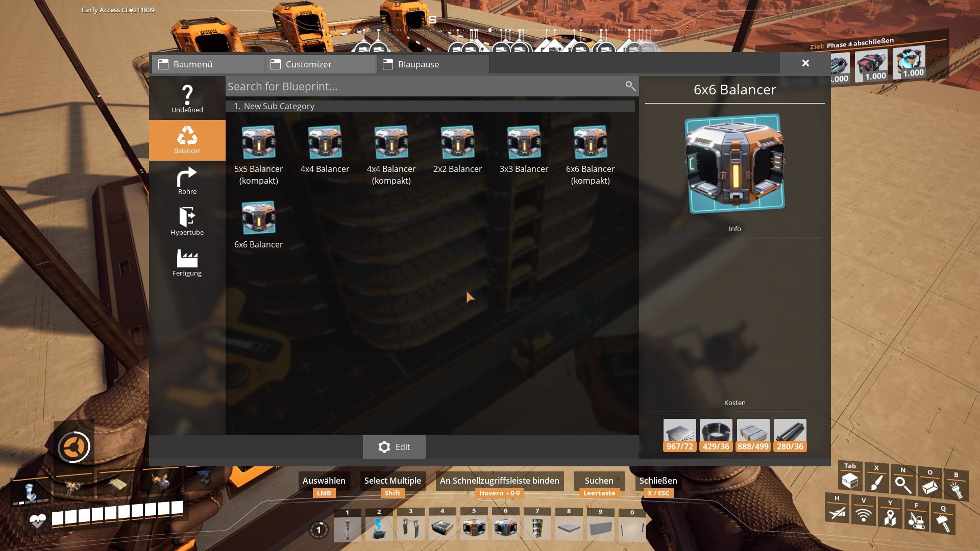980x551 pixels.
Task: Click the Auswählen LMB hint
Action: click(x=324, y=485)
